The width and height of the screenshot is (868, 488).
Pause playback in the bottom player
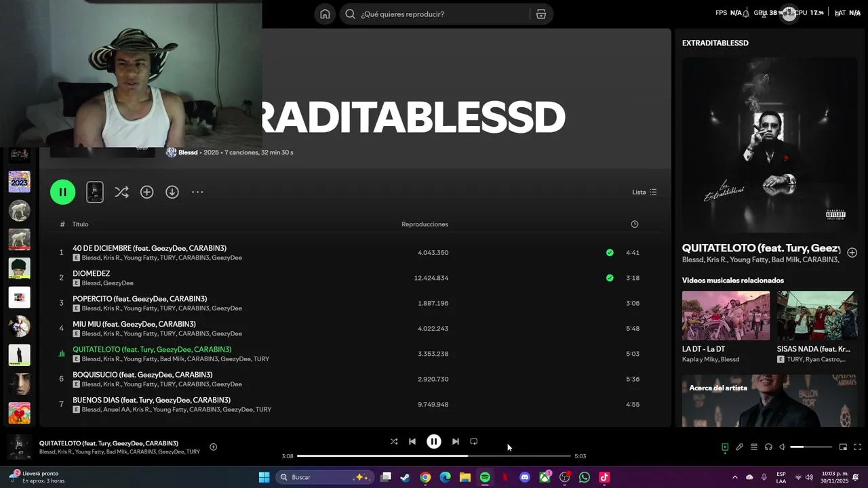434,441
